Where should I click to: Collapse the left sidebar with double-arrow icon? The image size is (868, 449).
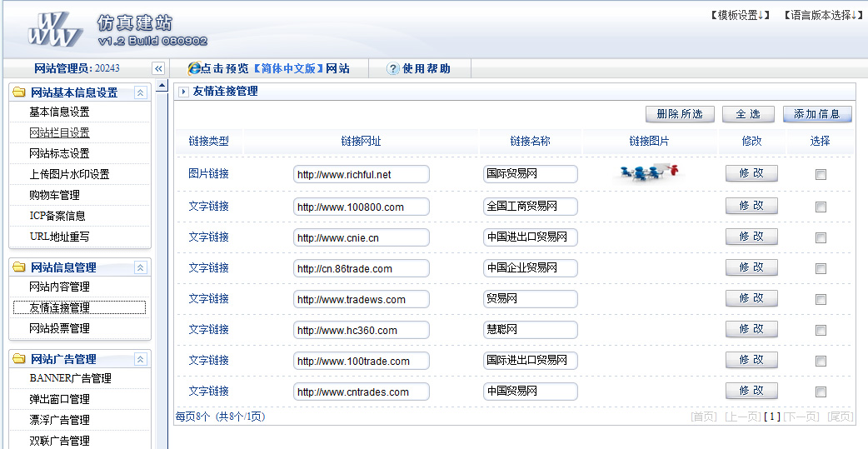click(x=158, y=68)
